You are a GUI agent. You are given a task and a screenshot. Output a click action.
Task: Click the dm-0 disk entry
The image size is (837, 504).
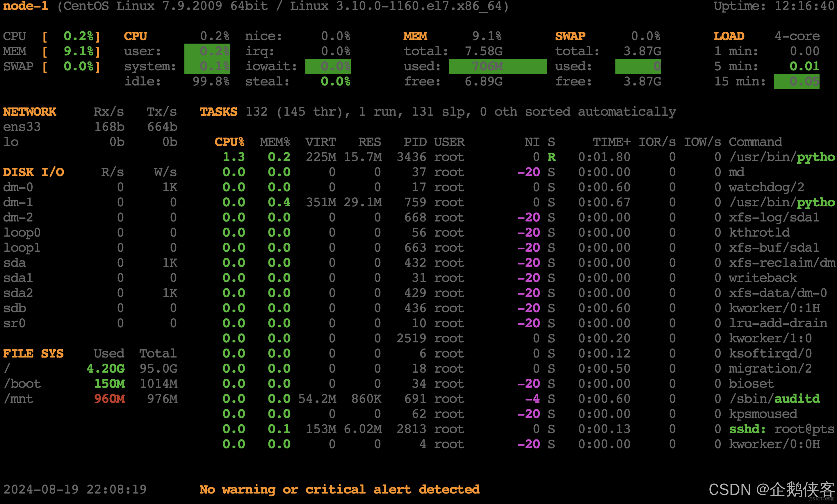click(90, 187)
